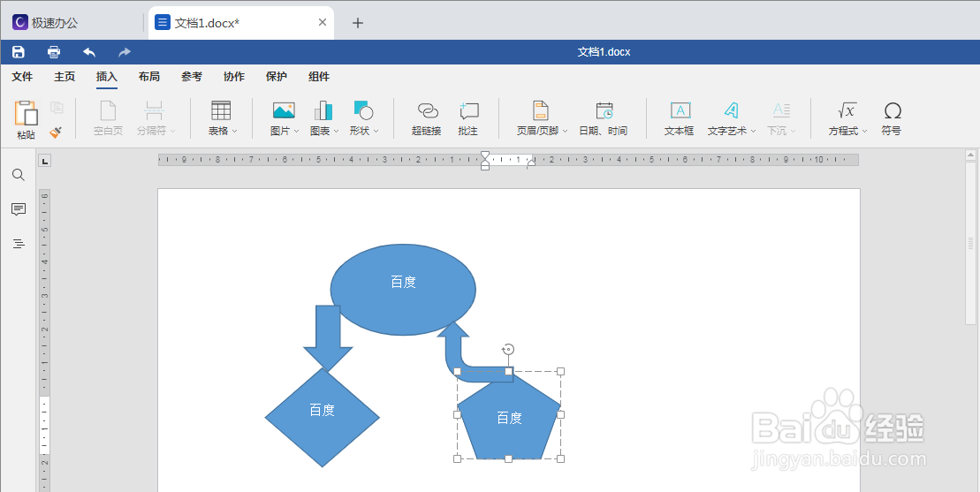Switch to the 保护 tab
980x492 pixels.
[x=277, y=77]
